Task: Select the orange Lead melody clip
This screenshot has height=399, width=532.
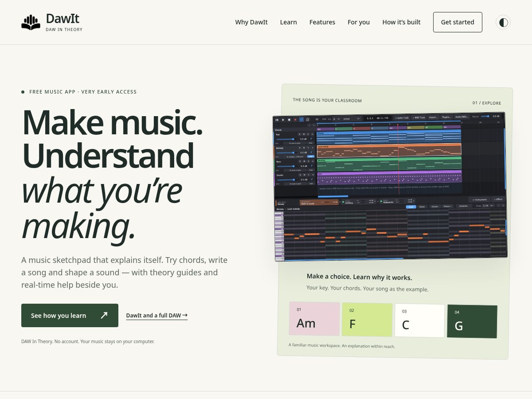Action: (x=389, y=151)
